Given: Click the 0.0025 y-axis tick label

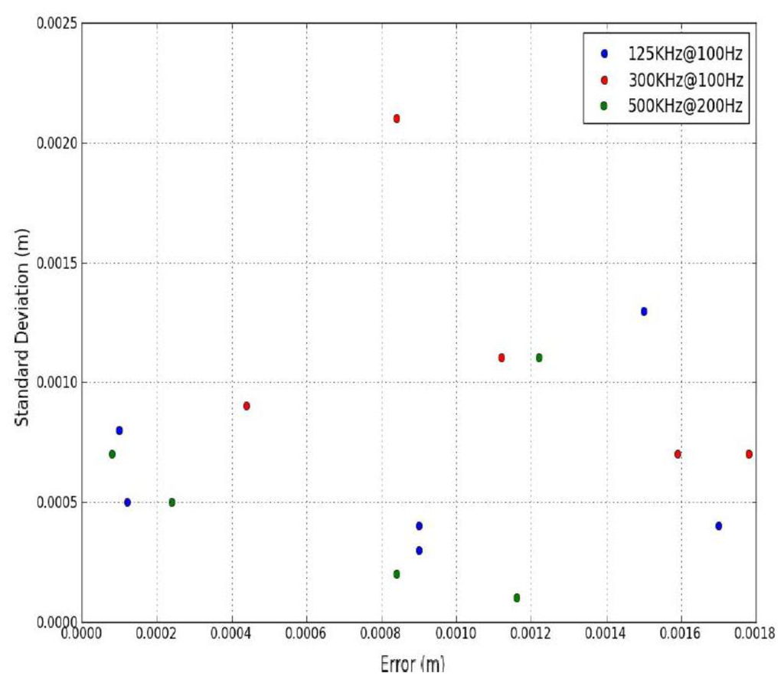Looking at the screenshot, I should (x=56, y=24).
